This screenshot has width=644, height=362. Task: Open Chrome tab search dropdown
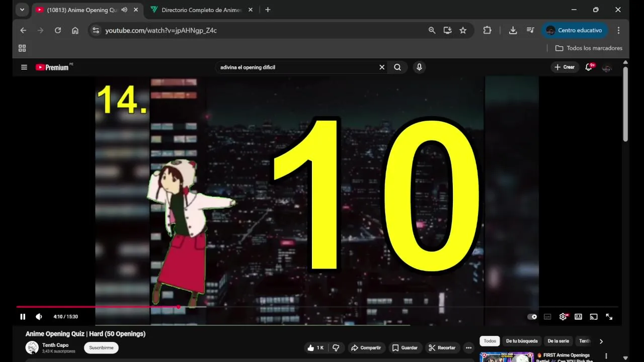point(22,10)
